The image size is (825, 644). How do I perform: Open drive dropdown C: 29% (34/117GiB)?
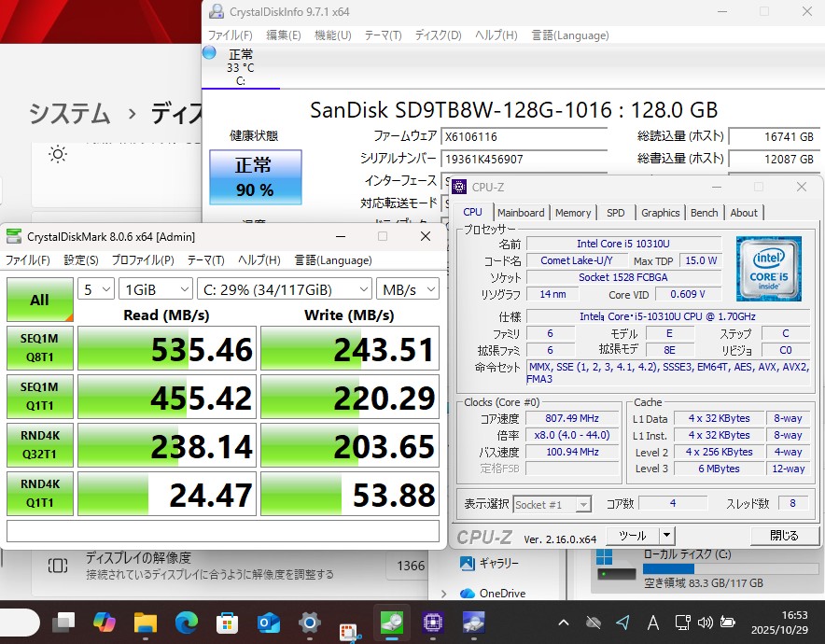click(285, 289)
